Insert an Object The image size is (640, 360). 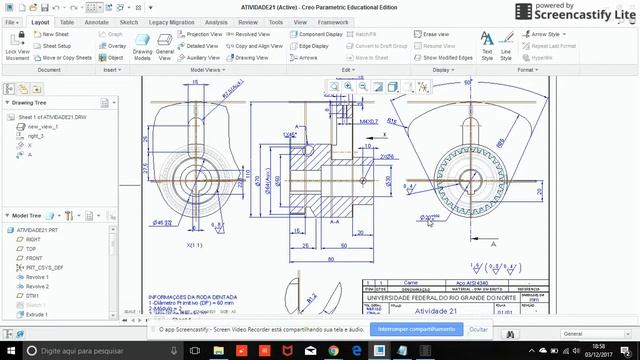click(x=111, y=58)
